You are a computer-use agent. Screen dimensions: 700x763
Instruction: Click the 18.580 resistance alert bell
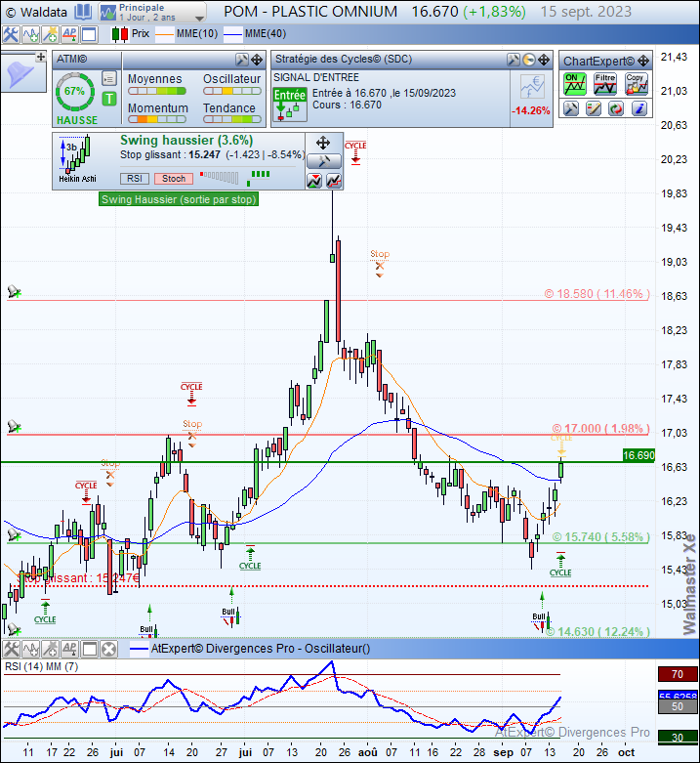[14, 291]
